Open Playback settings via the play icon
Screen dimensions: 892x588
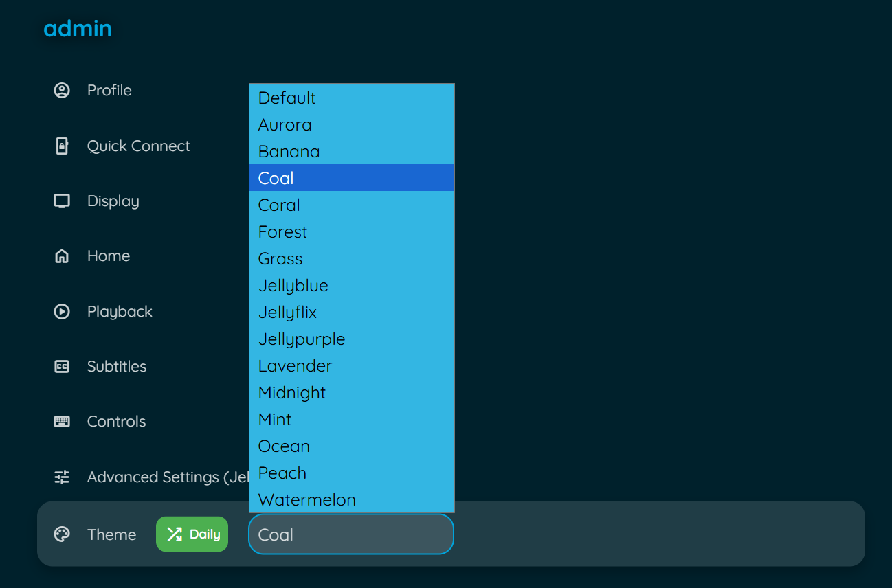[x=62, y=311]
